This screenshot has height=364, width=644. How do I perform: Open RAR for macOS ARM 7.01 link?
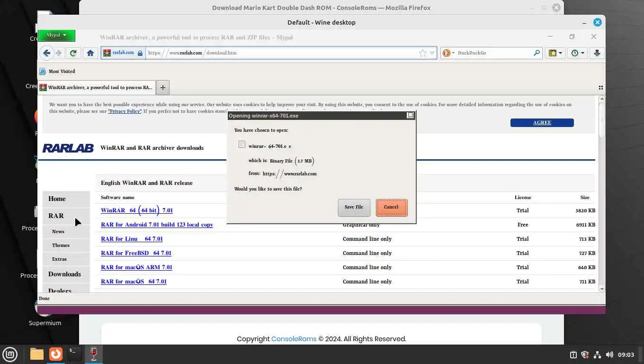pos(136,267)
